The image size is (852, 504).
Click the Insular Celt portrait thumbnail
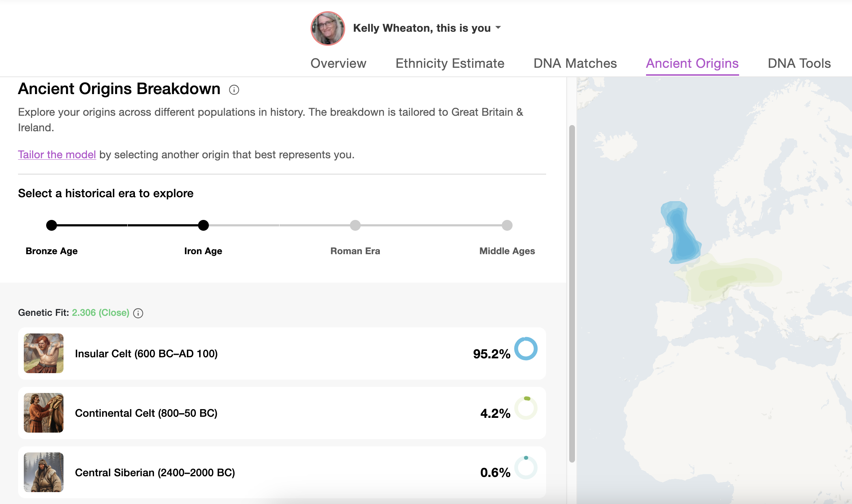tap(44, 353)
